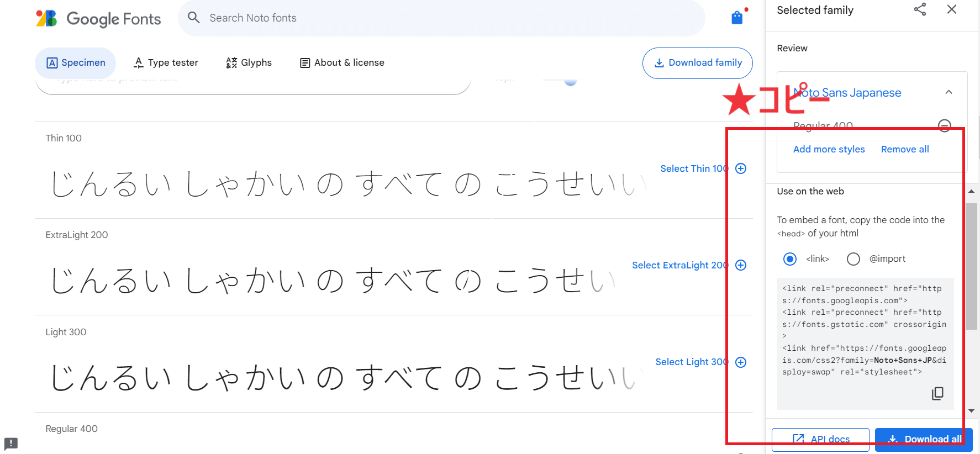Switch to the Type tester tab
Viewport: 980px width, 454px height.
[166, 63]
